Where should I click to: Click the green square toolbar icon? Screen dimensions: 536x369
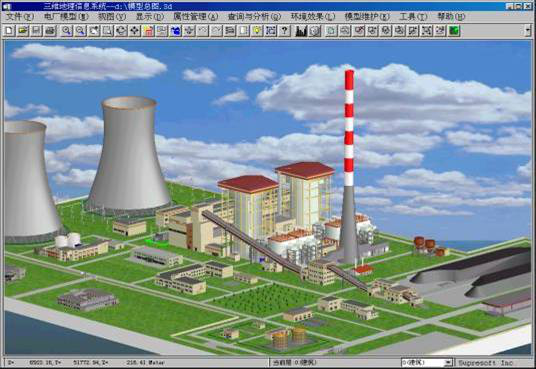(454, 31)
